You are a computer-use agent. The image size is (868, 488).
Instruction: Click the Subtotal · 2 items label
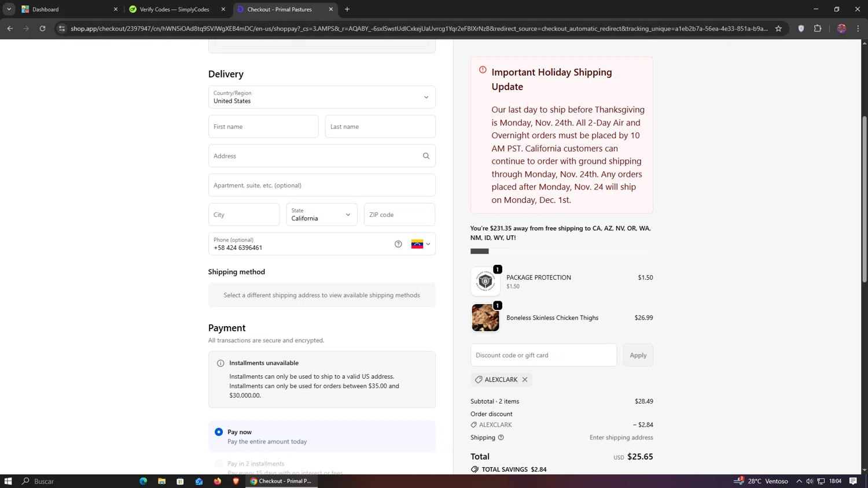click(495, 401)
